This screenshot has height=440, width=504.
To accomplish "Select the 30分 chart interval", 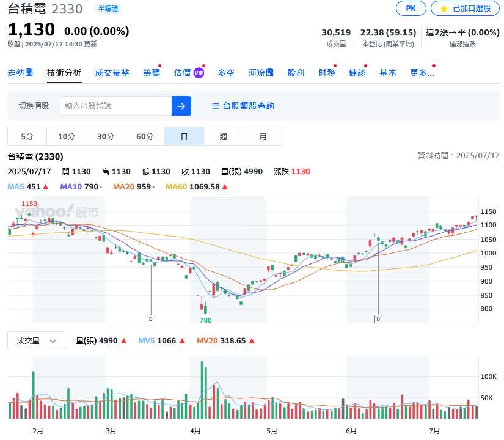I will (x=106, y=136).
